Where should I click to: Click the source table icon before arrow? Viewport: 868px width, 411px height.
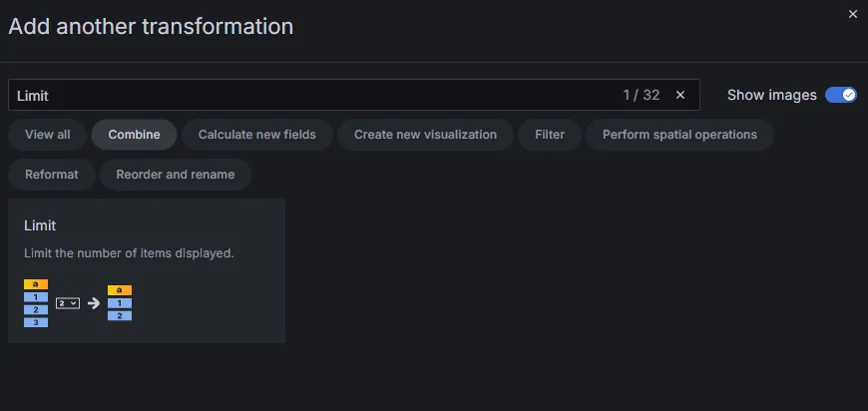tap(36, 303)
